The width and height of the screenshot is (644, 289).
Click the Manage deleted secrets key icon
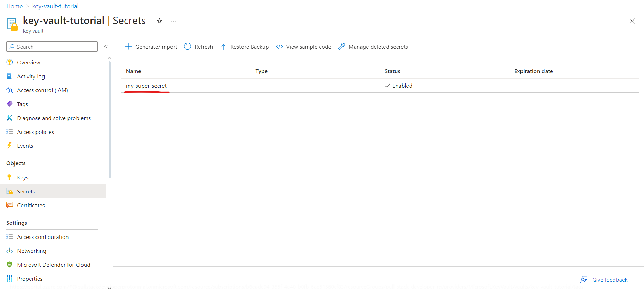coord(342,46)
